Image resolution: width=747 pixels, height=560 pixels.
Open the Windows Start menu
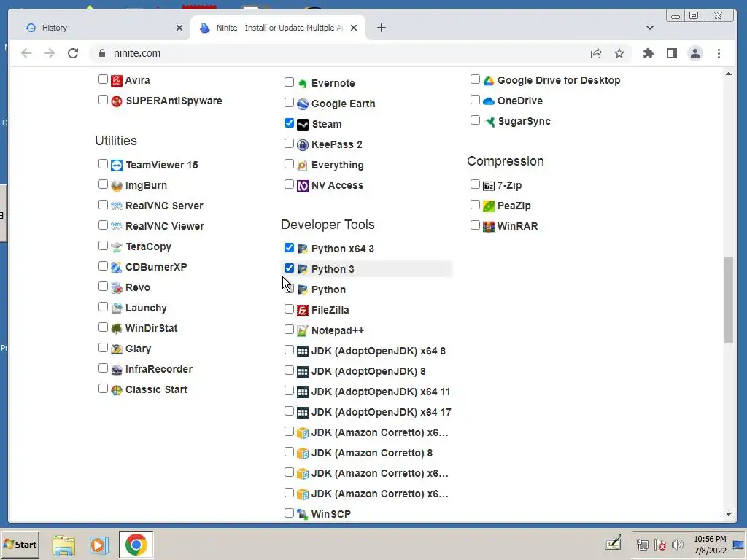tap(20, 545)
